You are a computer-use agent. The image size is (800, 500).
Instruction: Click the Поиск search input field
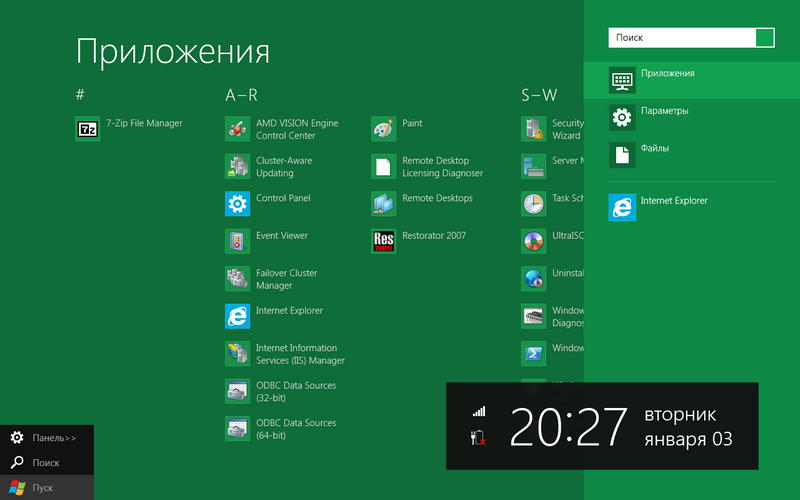[682, 38]
